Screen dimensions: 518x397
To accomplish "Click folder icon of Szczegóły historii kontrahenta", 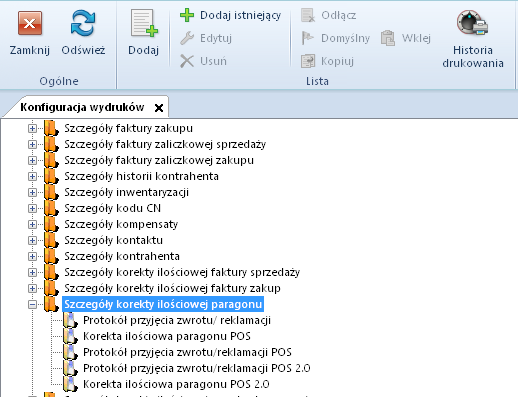I will [x=51, y=176].
